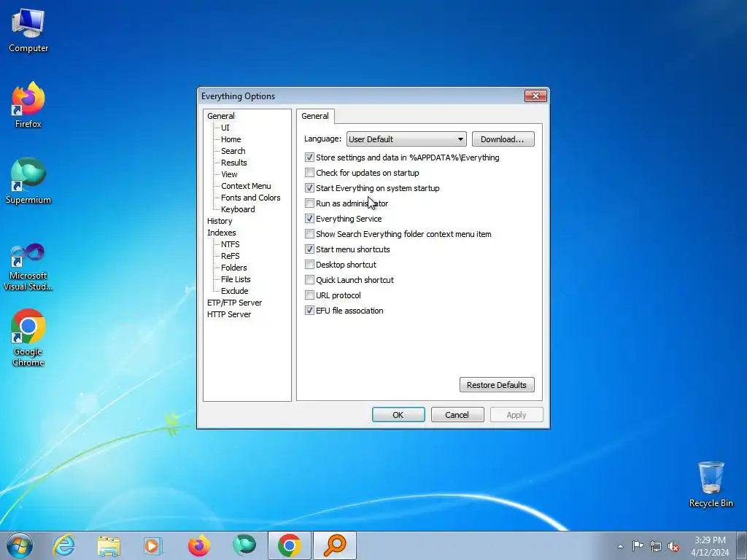Select Indexes in the options tree

[x=222, y=233]
